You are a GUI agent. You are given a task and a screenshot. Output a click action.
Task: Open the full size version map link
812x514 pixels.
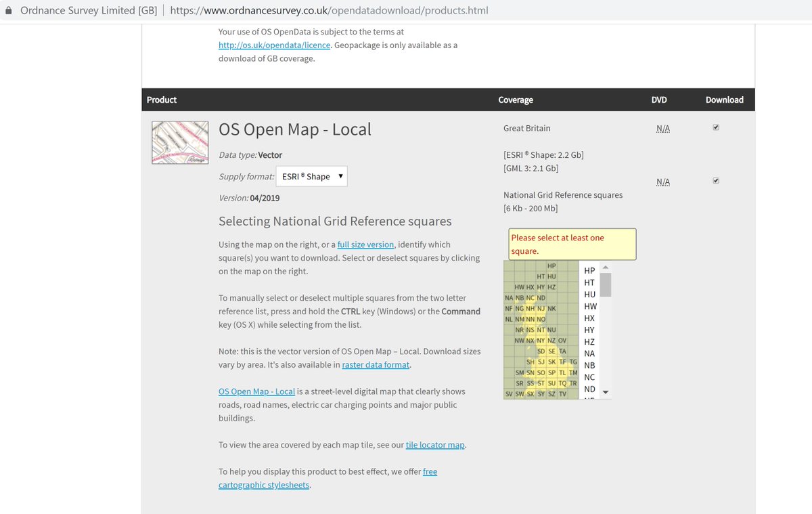coord(365,244)
